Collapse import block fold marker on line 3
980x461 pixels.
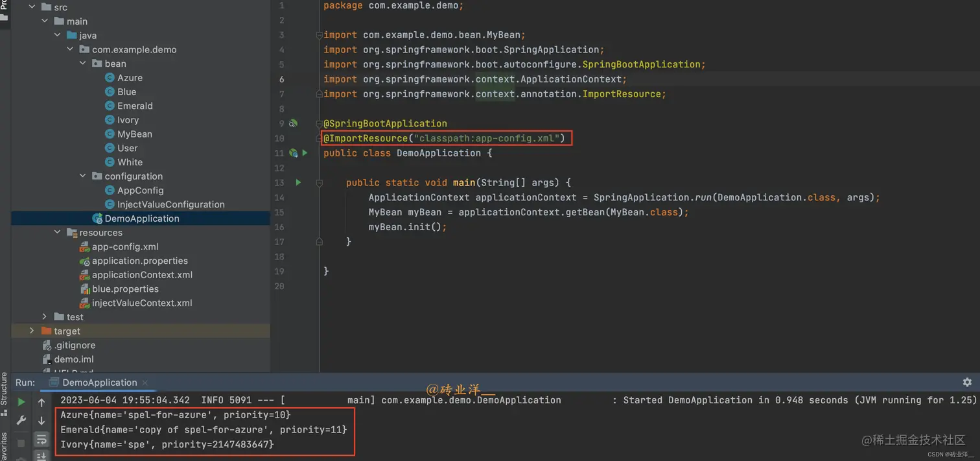(319, 35)
